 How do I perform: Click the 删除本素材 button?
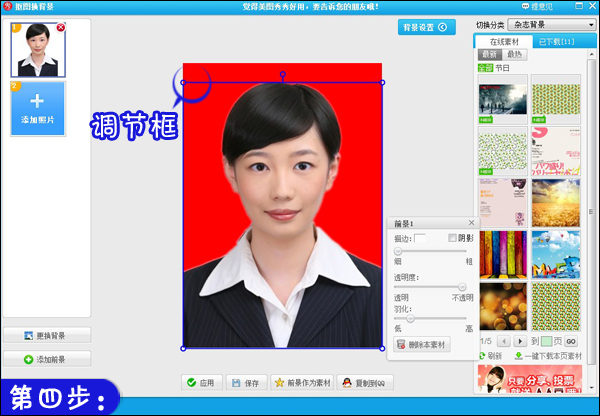pyautogui.click(x=422, y=344)
